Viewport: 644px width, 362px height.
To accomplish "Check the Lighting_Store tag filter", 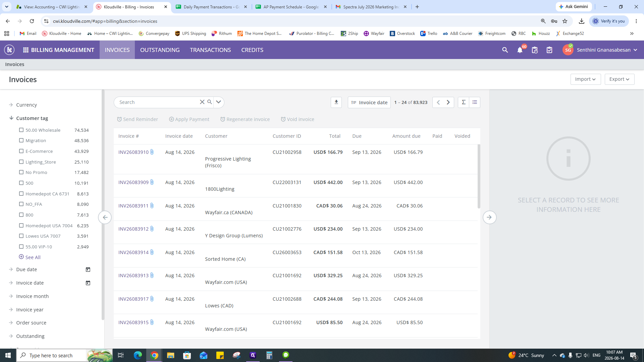I will coord(21,162).
